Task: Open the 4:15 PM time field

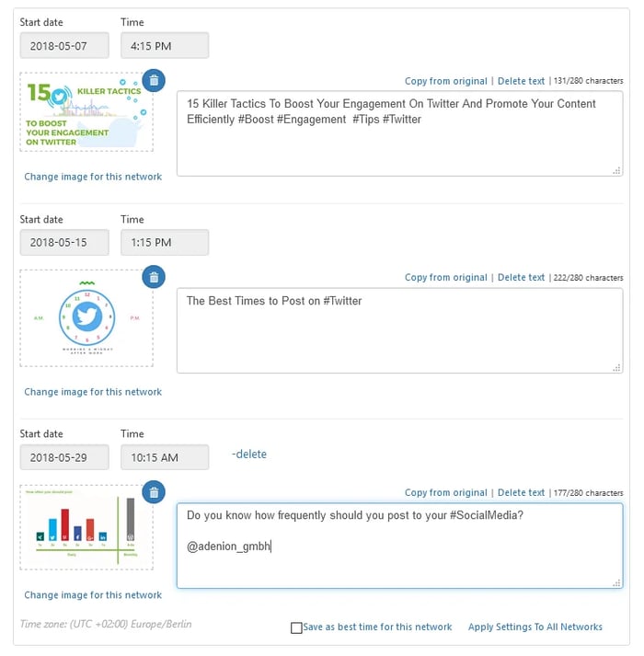Action: tap(165, 46)
